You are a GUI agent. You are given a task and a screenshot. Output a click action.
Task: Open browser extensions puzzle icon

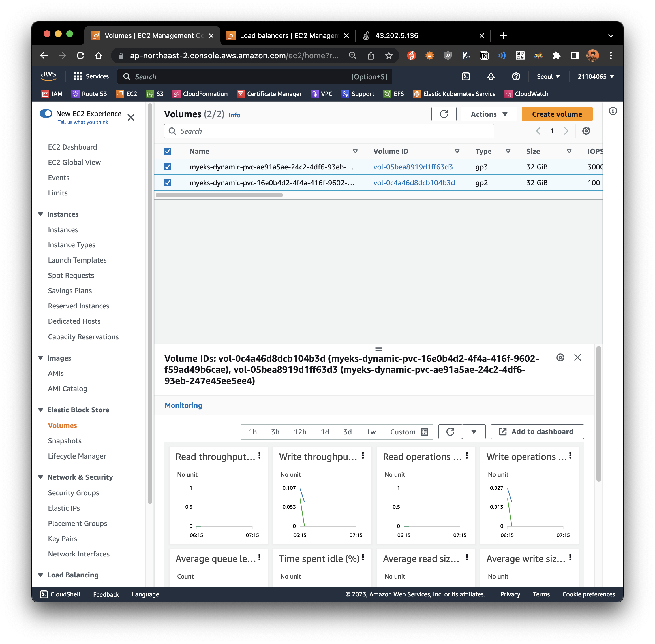pos(556,56)
